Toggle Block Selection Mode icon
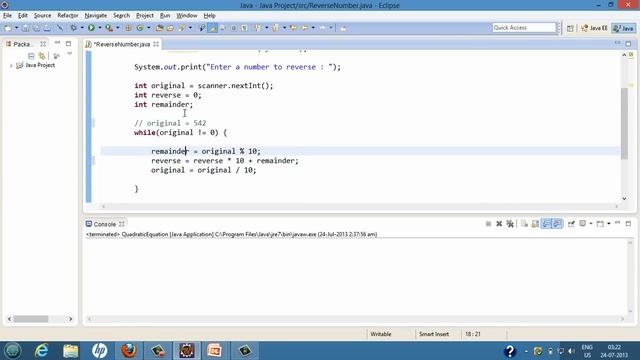This screenshot has width=640, height=360. (x=234, y=28)
